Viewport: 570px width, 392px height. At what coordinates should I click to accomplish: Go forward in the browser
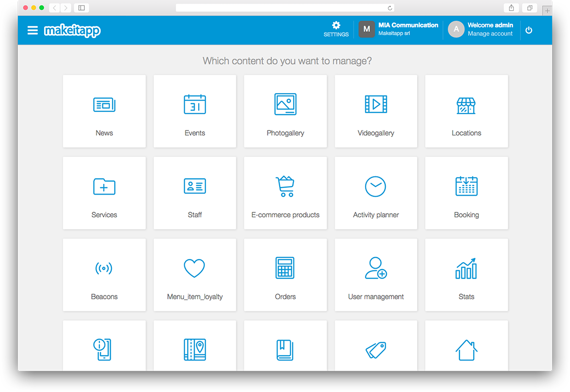pos(66,8)
